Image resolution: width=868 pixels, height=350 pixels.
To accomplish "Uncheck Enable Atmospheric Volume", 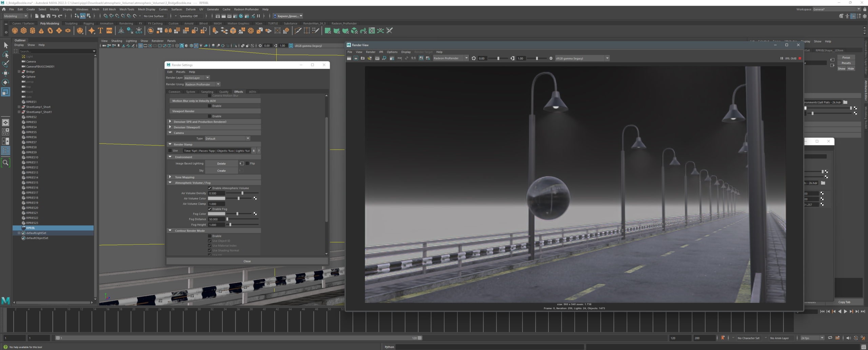I will click(210, 188).
